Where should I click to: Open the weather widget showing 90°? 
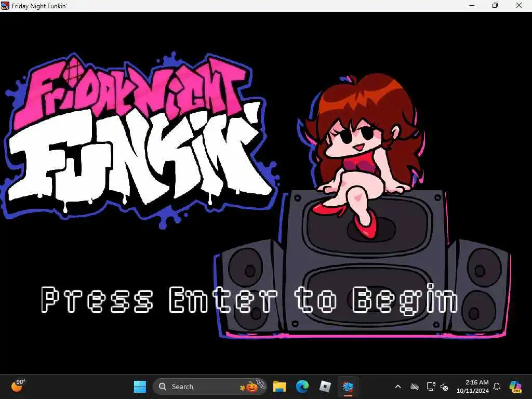click(x=18, y=386)
